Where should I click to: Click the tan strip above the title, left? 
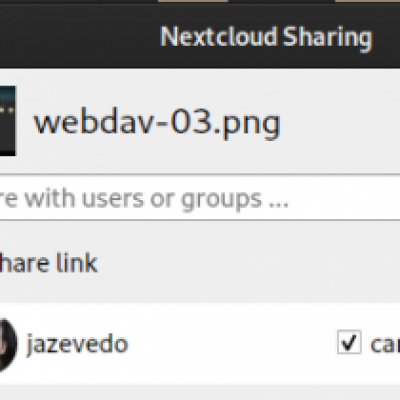(193, 1)
